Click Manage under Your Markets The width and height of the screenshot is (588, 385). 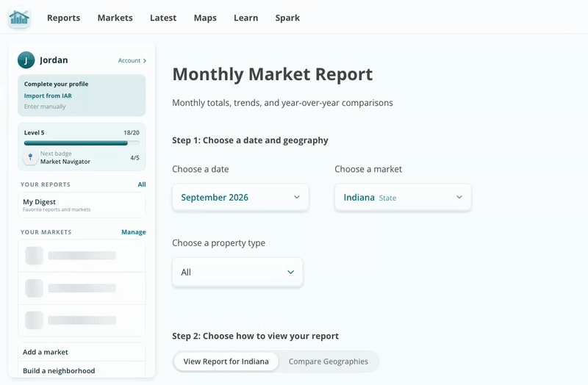pos(134,232)
